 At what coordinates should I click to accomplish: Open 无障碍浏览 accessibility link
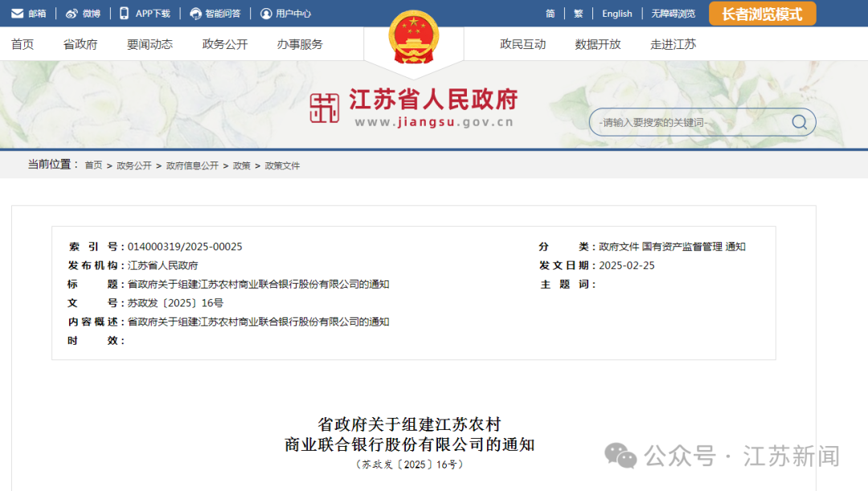coord(673,14)
